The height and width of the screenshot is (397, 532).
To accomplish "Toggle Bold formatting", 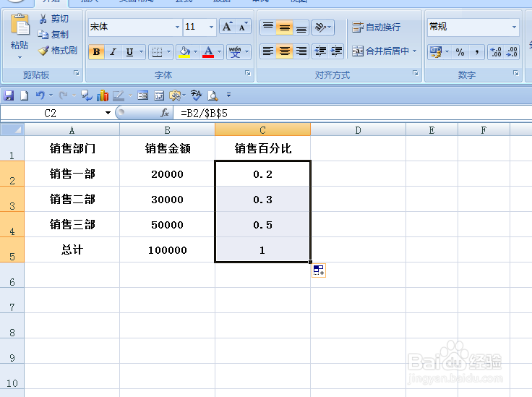I will [96, 52].
